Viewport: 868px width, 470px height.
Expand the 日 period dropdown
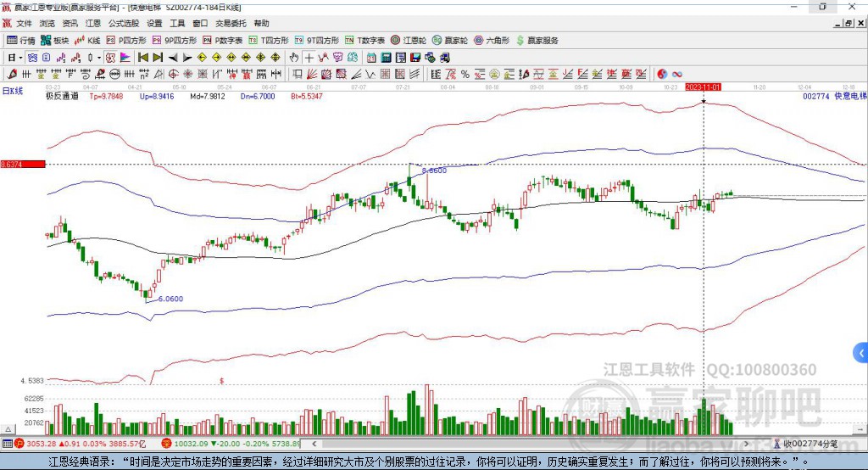click(x=20, y=58)
